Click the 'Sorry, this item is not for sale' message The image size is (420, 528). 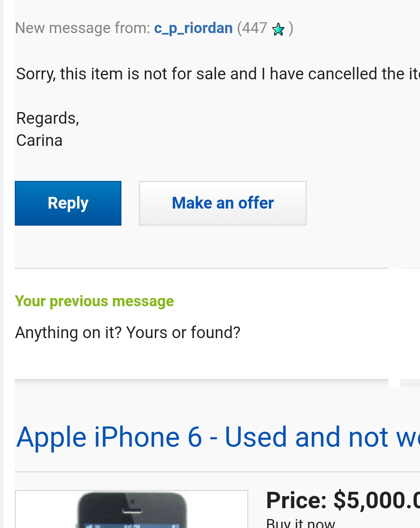click(218, 74)
